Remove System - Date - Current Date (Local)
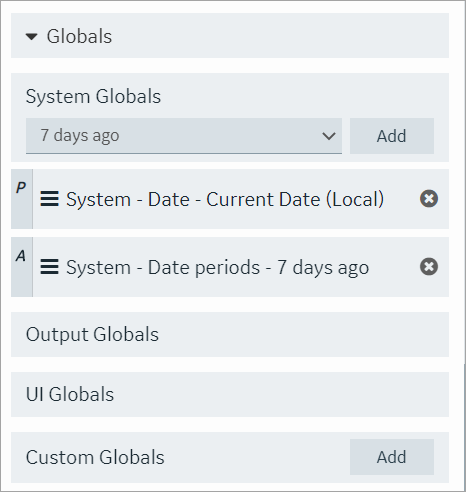This screenshot has width=466, height=492. (429, 199)
